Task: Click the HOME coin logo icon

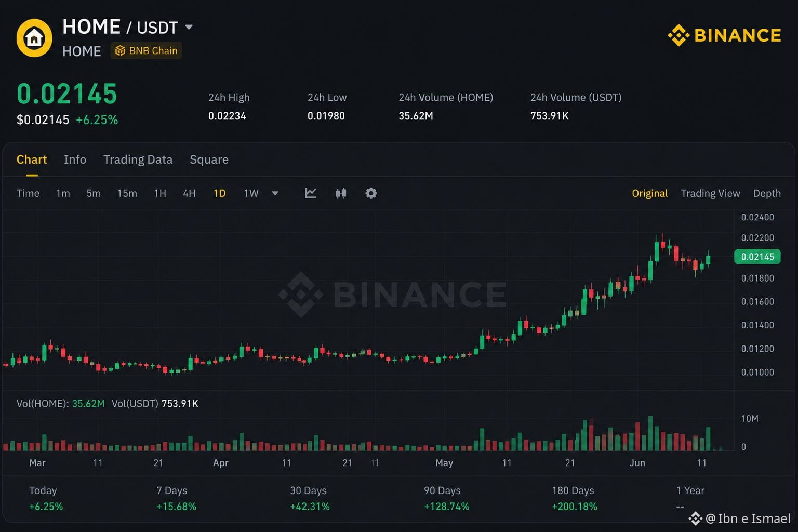Action: [34, 38]
